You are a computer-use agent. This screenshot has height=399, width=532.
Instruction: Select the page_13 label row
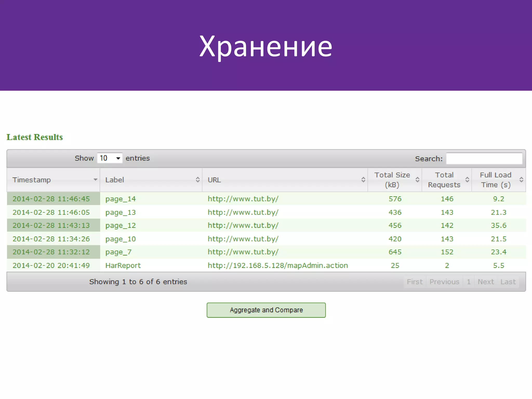pos(121,212)
